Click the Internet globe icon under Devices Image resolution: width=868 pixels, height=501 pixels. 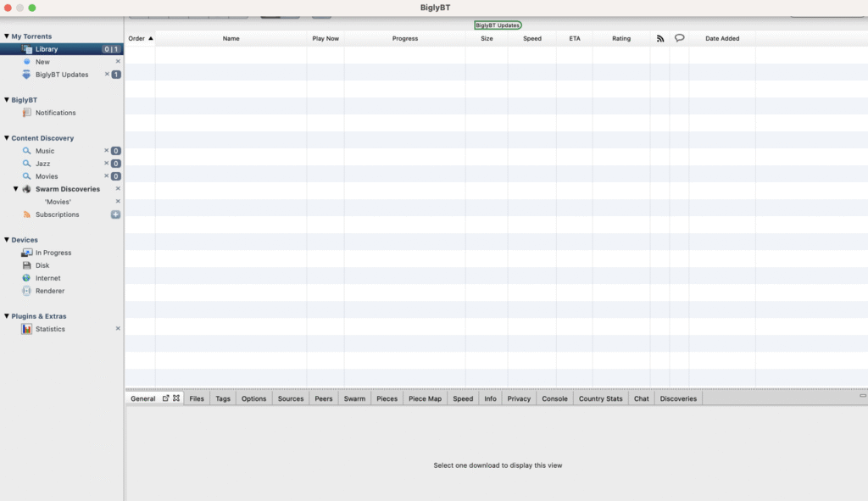pyautogui.click(x=27, y=278)
